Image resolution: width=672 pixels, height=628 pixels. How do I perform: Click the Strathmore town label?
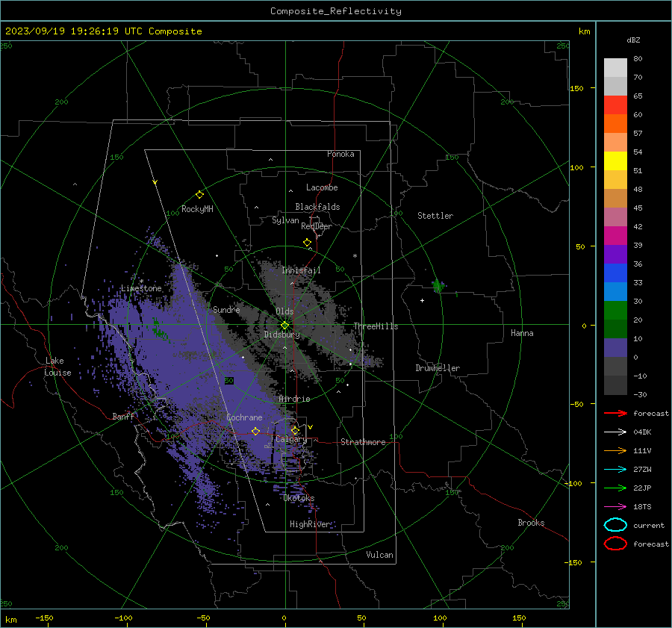click(363, 442)
